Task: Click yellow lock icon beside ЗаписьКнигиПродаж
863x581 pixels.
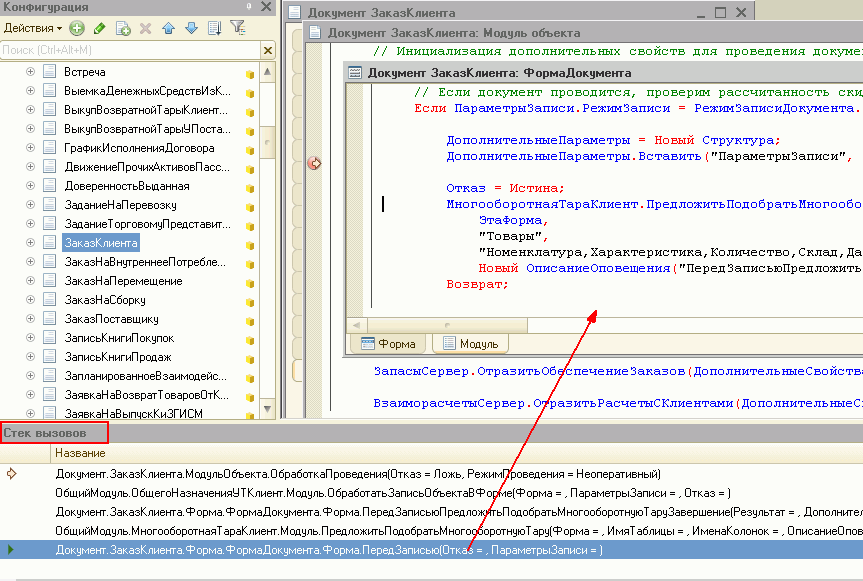Action: click(x=250, y=359)
